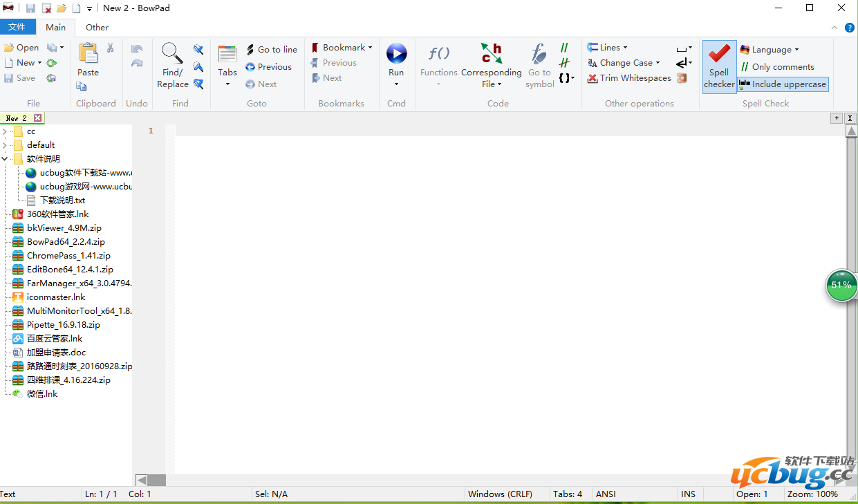Click the Zoom: 100% status indicator
This screenshot has height=504, width=858.
point(812,494)
